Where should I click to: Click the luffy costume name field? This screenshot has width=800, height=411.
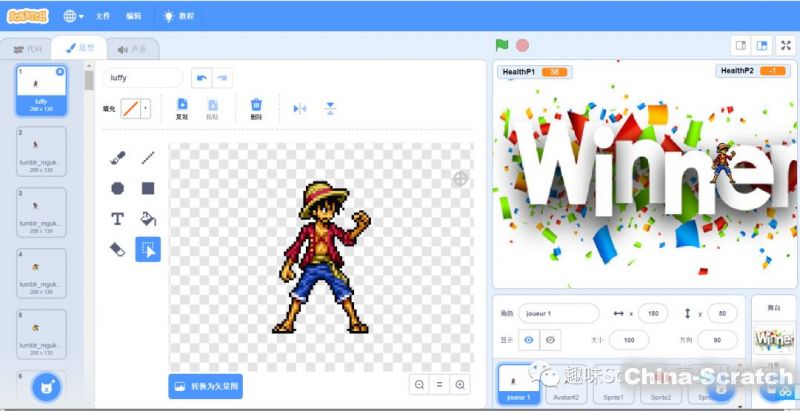(142, 77)
